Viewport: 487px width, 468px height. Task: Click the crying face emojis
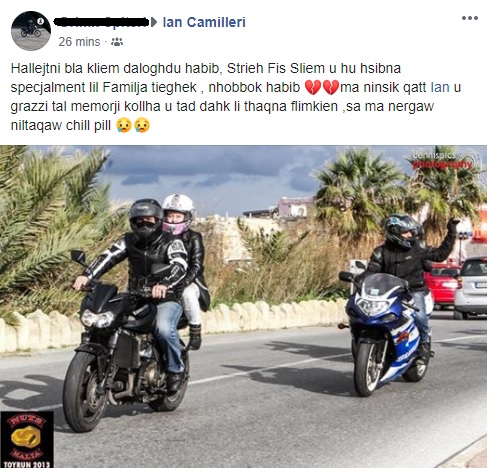(x=133, y=126)
